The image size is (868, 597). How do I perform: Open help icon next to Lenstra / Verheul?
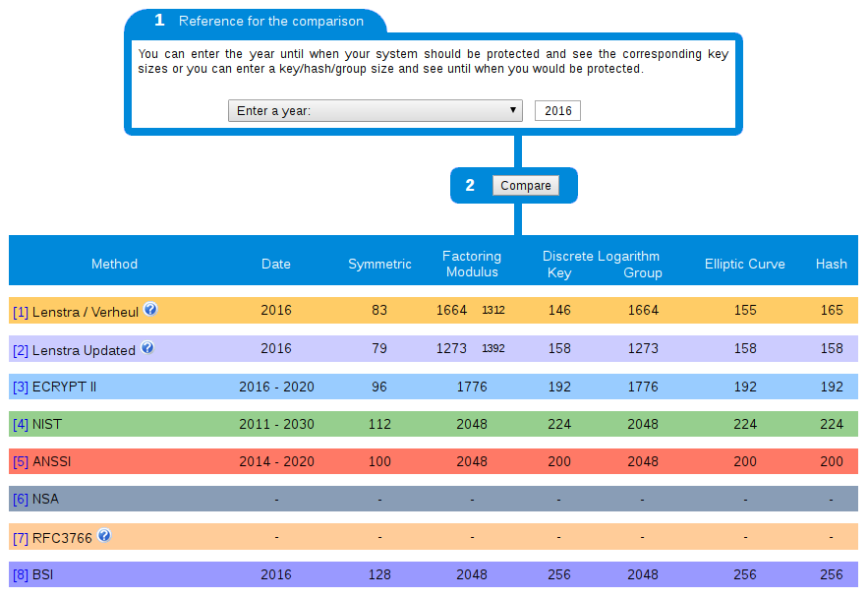click(150, 309)
